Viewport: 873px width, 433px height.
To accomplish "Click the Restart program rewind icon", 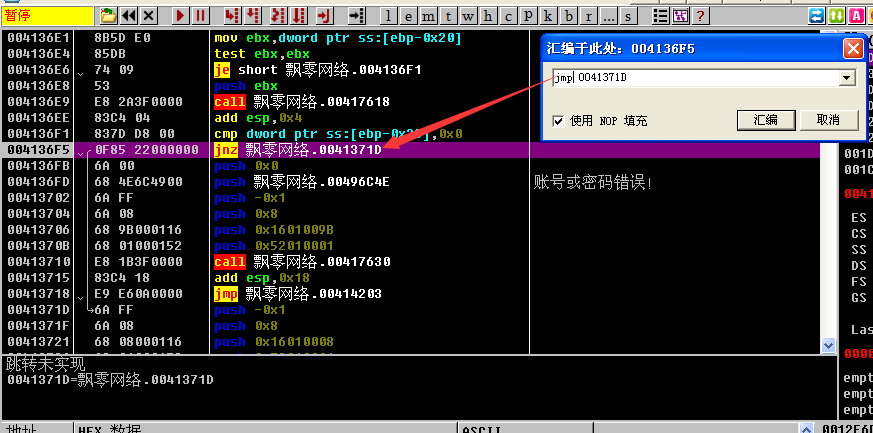I will pos(129,16).
